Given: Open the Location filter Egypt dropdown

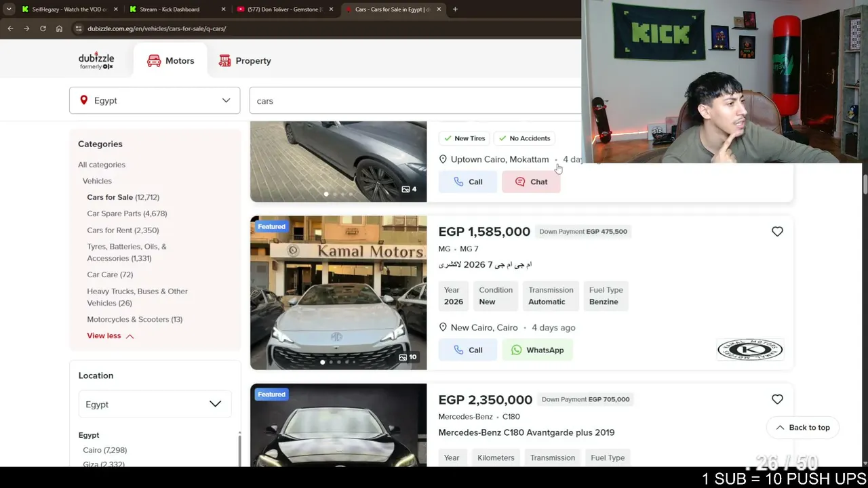Looking at the screenshot, I should [155, 405].
